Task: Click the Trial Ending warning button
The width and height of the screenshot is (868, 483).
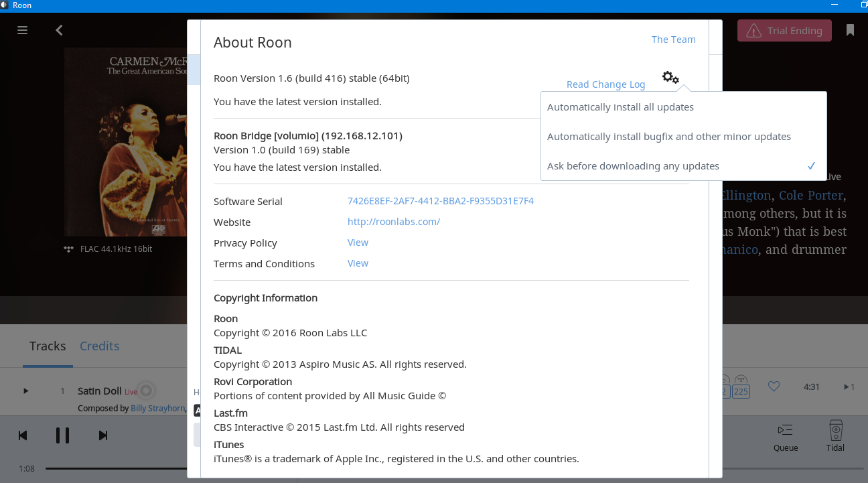Action: click(x=784, y=31)
